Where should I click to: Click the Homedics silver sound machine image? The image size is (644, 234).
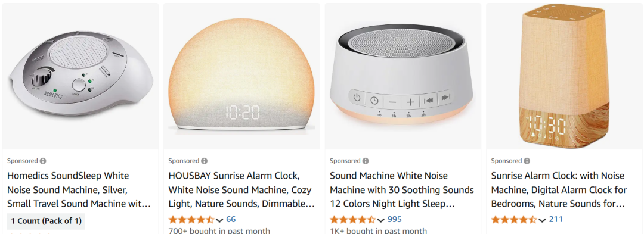(80, 76)
